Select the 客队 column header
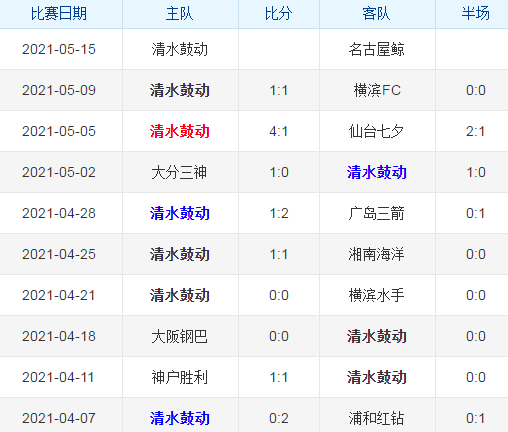This screenshot has height=432, width=508. point(377,14)
